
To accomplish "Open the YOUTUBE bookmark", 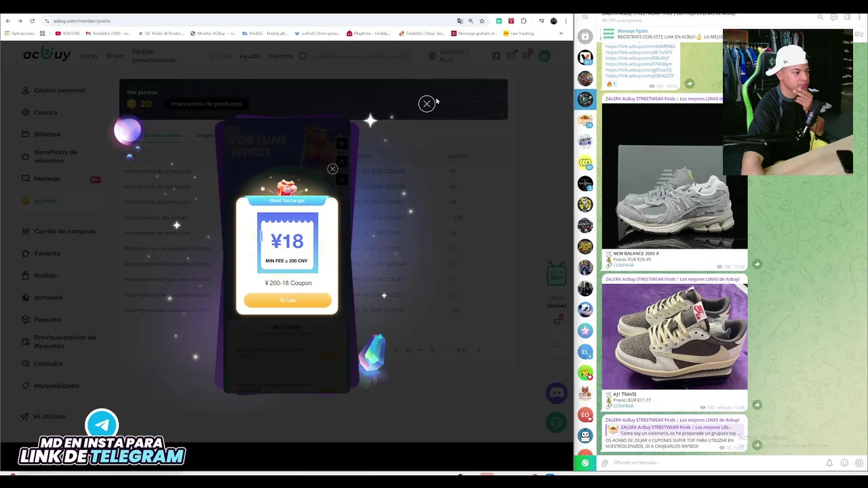I will (x=68, y=33).
